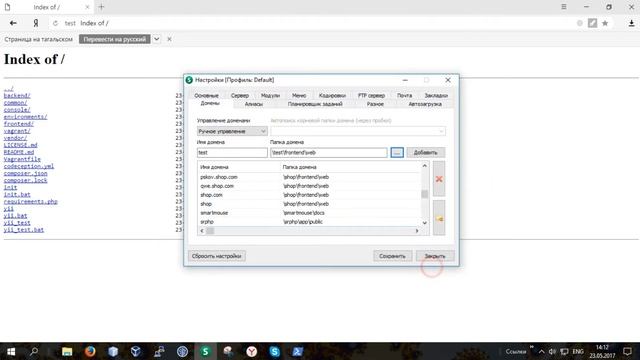Open Windows Start menu
The height and width of the screenshot is (360, 640).
pos(11,351)
